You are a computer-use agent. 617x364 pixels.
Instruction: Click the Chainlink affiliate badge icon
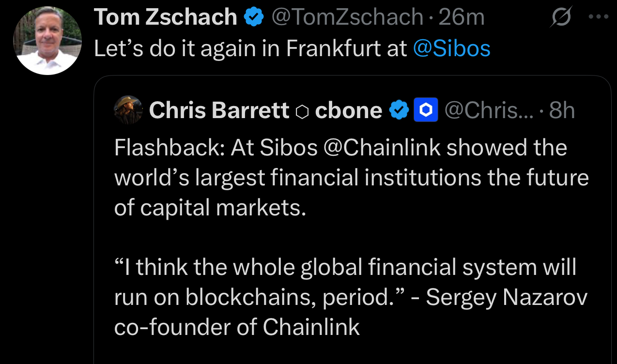coord(426,110)
